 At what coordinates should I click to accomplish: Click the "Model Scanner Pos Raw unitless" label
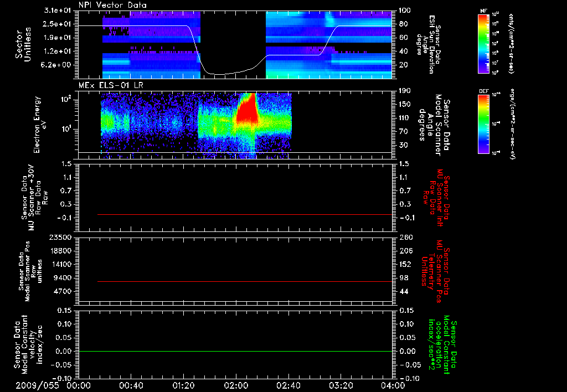30,271
